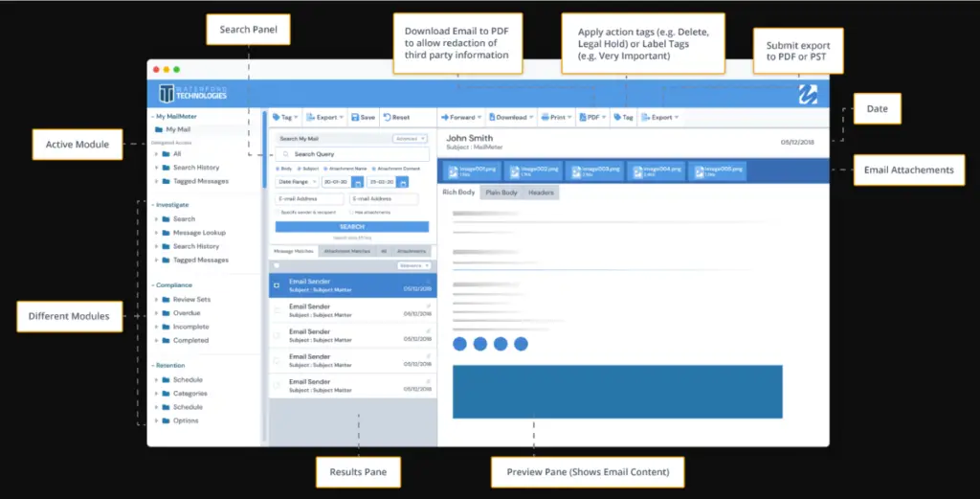Open attachment image002.png

533,170
